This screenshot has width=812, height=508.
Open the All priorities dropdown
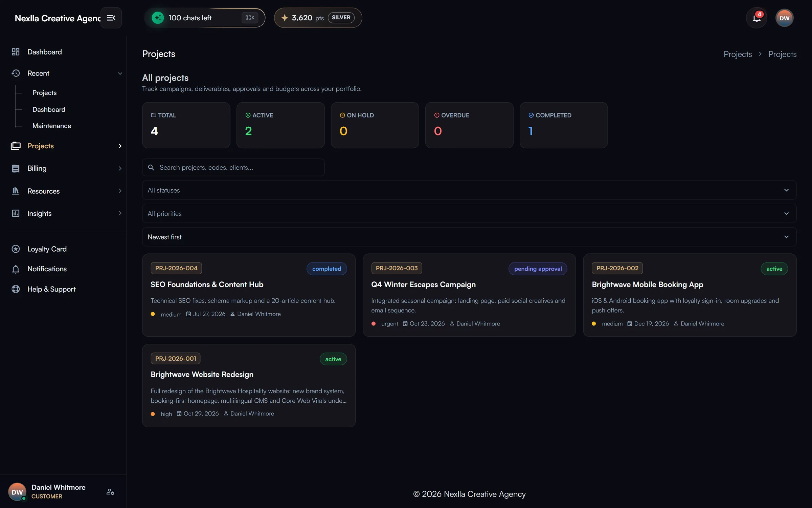click(x=469, y=213)
